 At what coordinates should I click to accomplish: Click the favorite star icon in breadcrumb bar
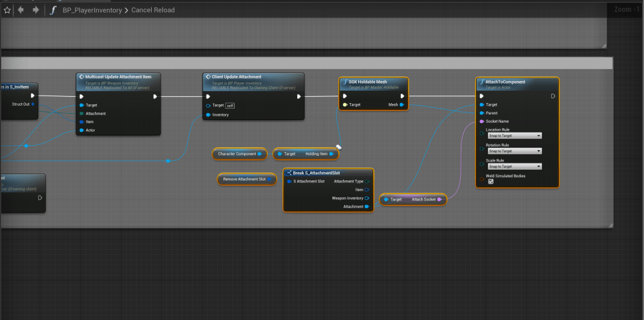(7, 10)
